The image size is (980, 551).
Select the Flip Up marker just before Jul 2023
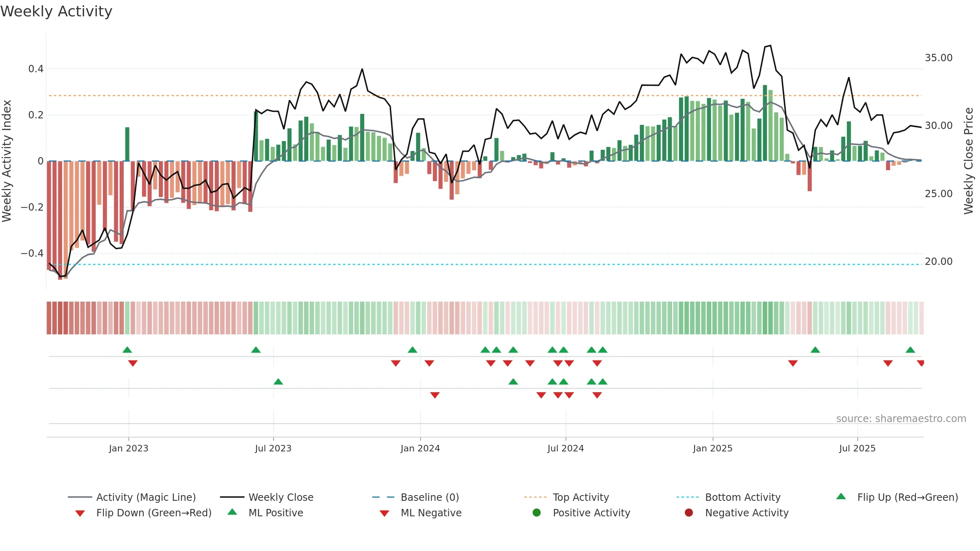click(256, 350)
